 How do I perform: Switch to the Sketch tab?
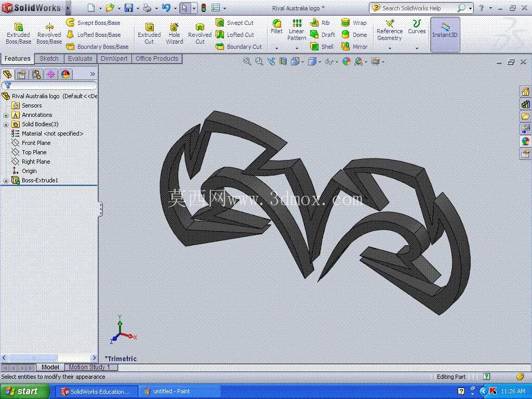coord(49,58)
